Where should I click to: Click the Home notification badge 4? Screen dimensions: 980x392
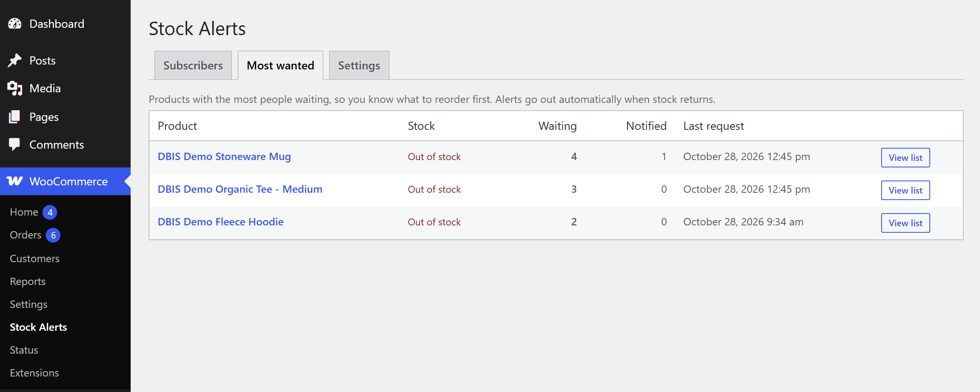pyautogui.click(x=50, y=212)
